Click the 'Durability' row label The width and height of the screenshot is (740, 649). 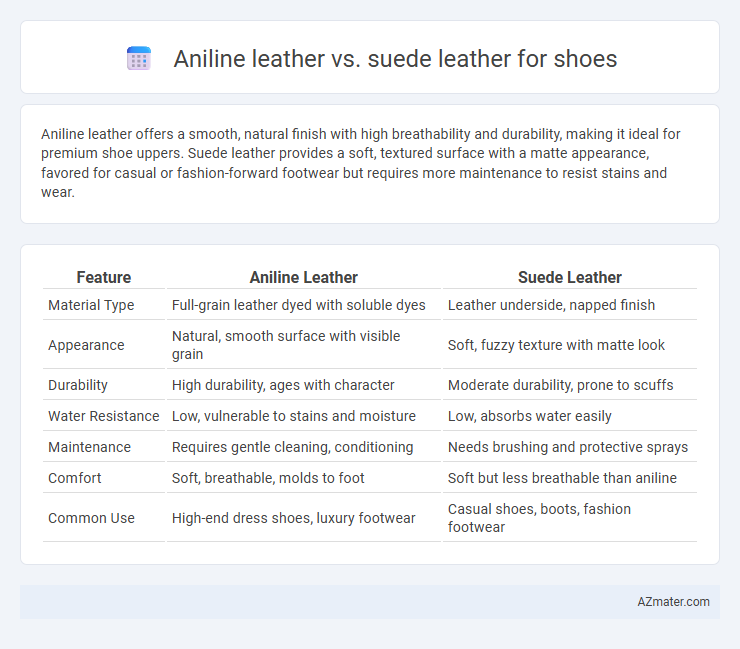pyautogui.click(x=78, y=385)
